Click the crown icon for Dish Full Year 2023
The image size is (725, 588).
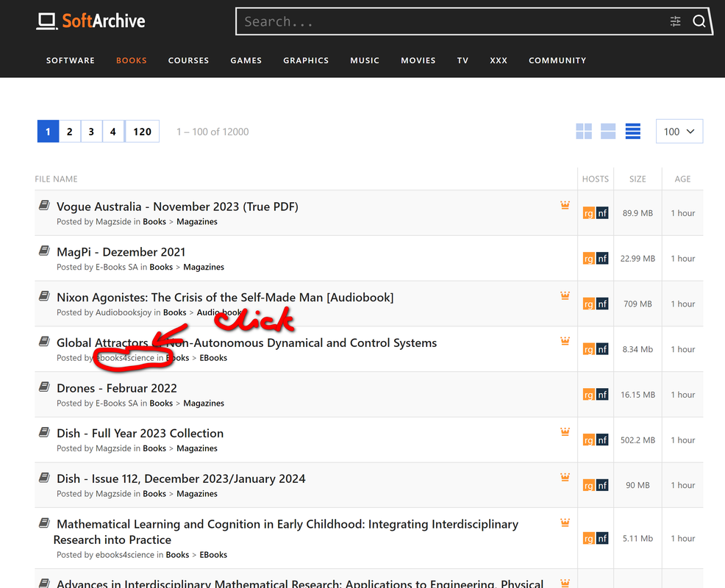565,431
